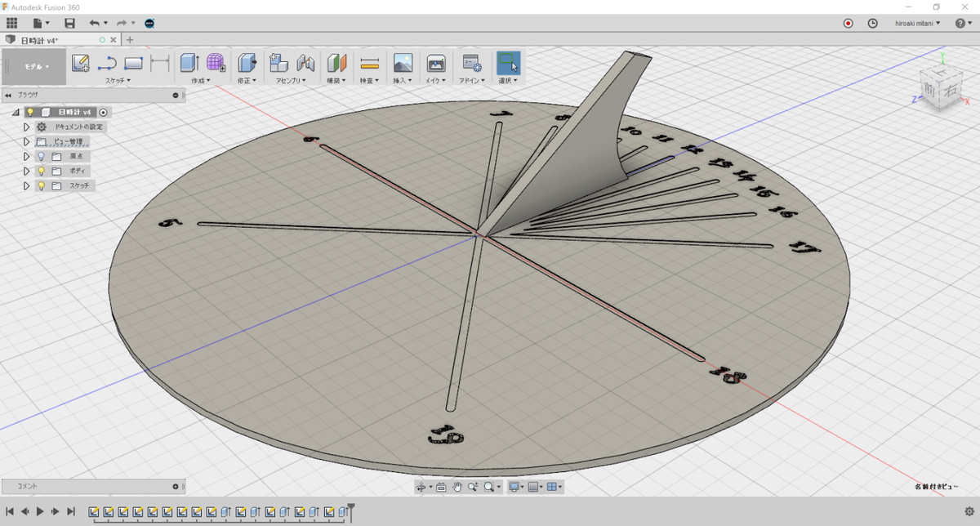This screenshot has width=980, height=526.
Task: Select the New Component tool
Action: [279, 63]
